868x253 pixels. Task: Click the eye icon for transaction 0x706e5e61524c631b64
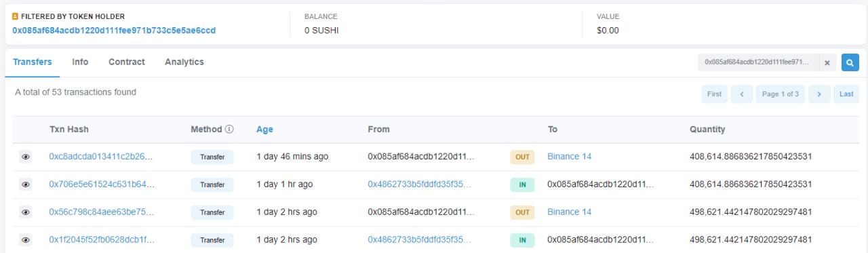coord(26,184)
